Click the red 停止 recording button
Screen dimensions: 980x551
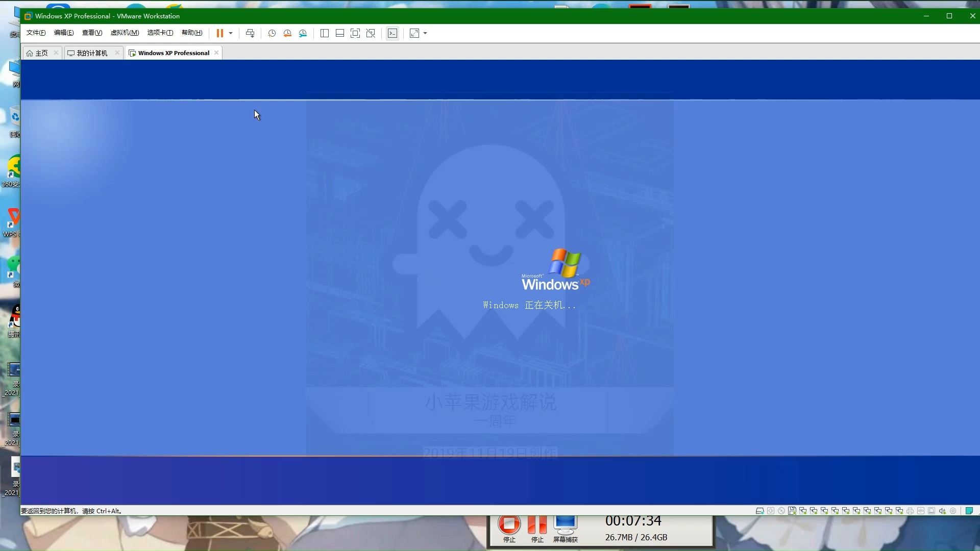pyautogui.click(x=509, y=528)
